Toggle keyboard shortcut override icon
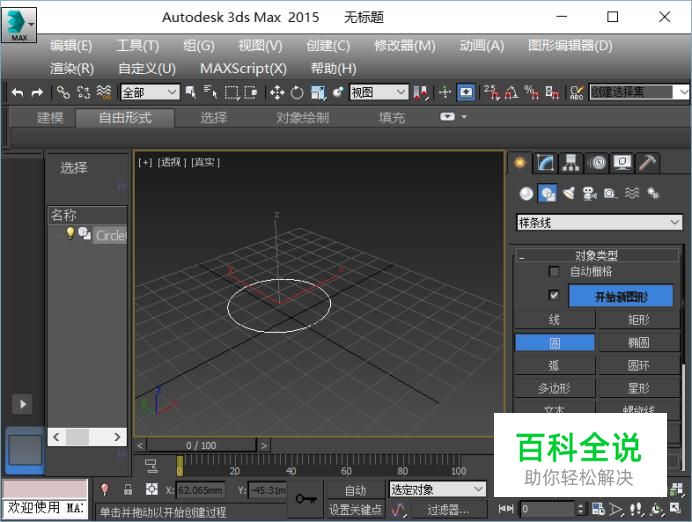692x522 pixels. pos(466,93)
